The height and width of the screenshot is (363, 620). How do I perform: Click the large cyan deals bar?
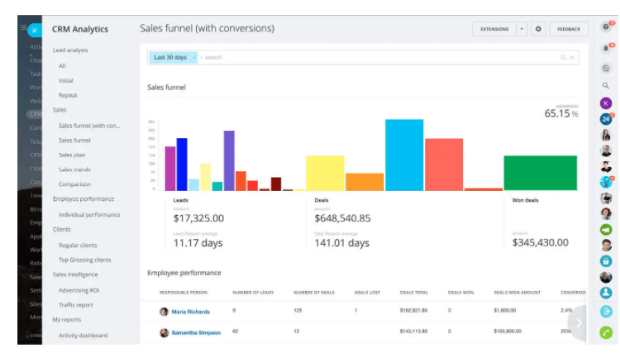click(x=404, y=155)
